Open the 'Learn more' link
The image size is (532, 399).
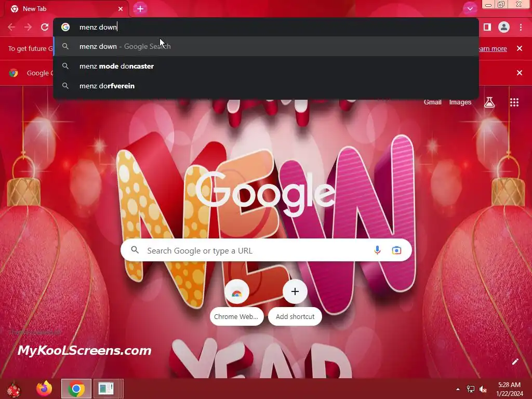pos(493,48)
